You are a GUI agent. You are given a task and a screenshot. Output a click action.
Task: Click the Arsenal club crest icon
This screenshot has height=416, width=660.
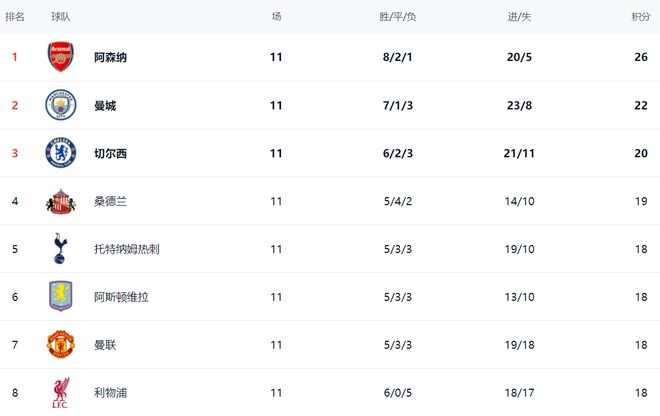point(61,57)
